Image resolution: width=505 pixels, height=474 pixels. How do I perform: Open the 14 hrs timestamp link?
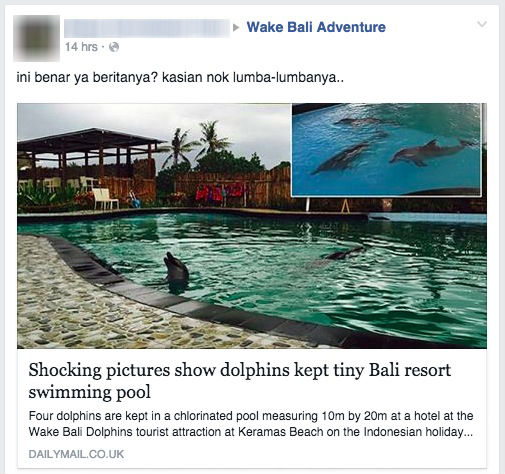(x=81, y=47)
